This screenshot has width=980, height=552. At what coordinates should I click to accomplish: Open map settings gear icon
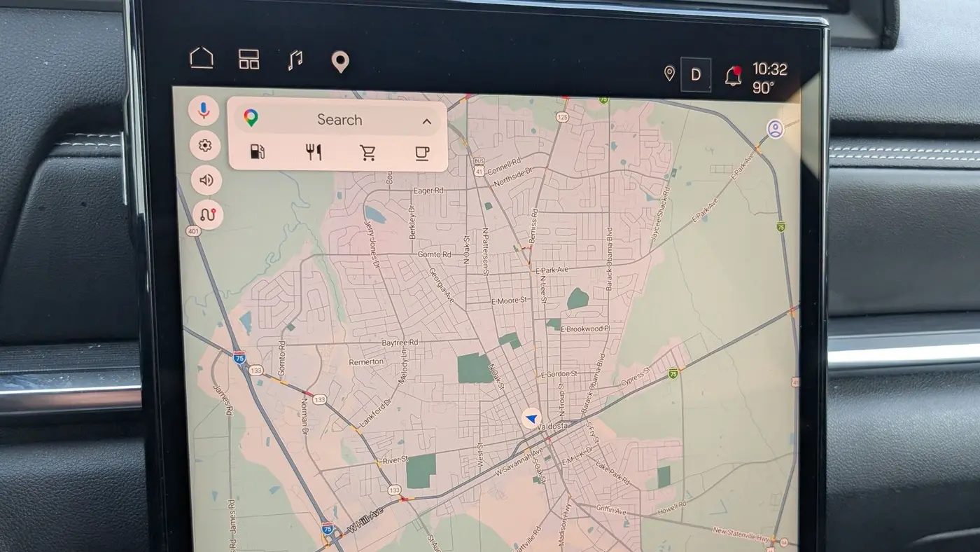point(204,146)
